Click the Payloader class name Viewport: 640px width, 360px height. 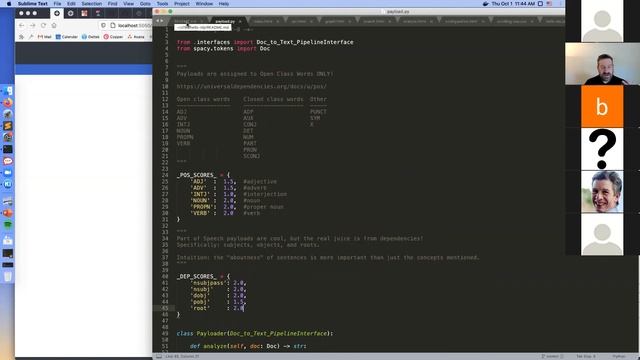(211, 333)
